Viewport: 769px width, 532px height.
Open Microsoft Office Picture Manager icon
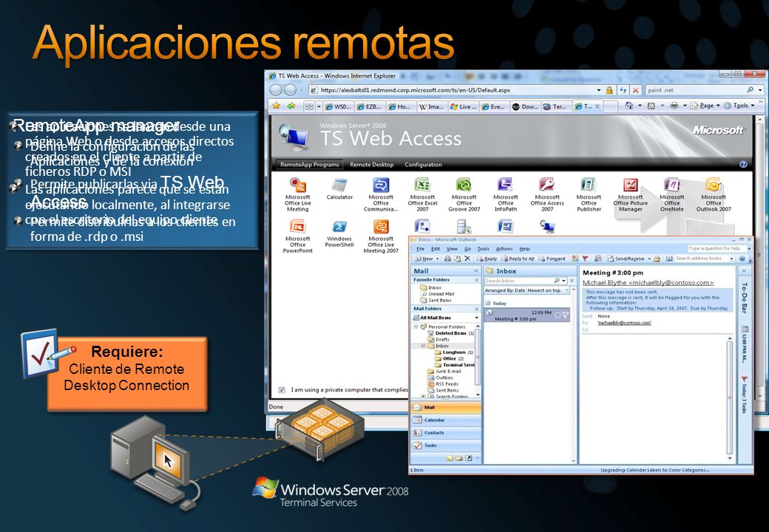630,194
